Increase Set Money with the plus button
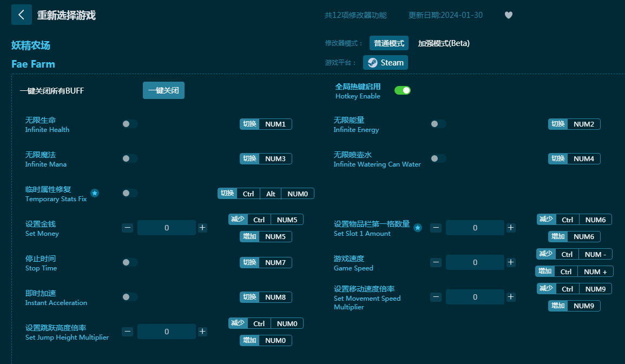Viewport: 625px width, 364px height. 202,228
